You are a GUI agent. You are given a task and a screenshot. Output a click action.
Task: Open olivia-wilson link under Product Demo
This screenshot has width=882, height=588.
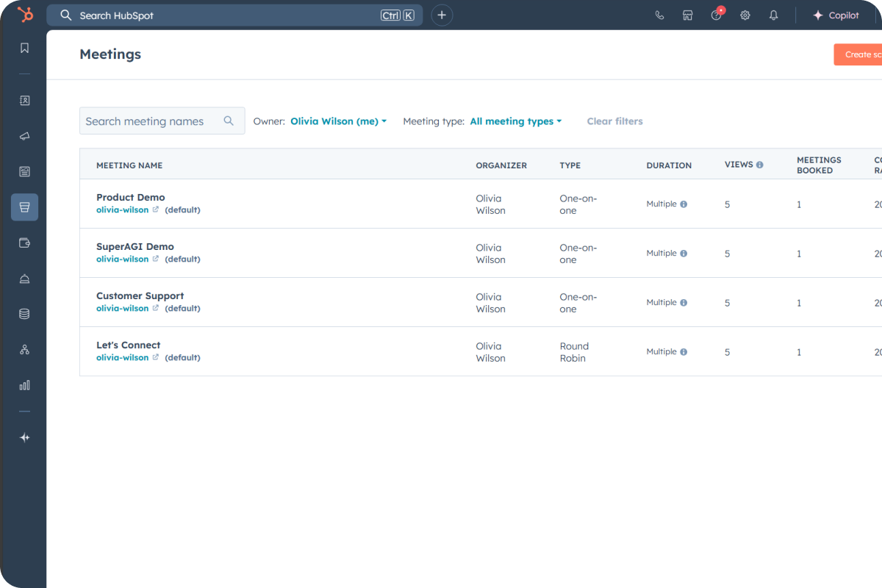tap(122, 209)
